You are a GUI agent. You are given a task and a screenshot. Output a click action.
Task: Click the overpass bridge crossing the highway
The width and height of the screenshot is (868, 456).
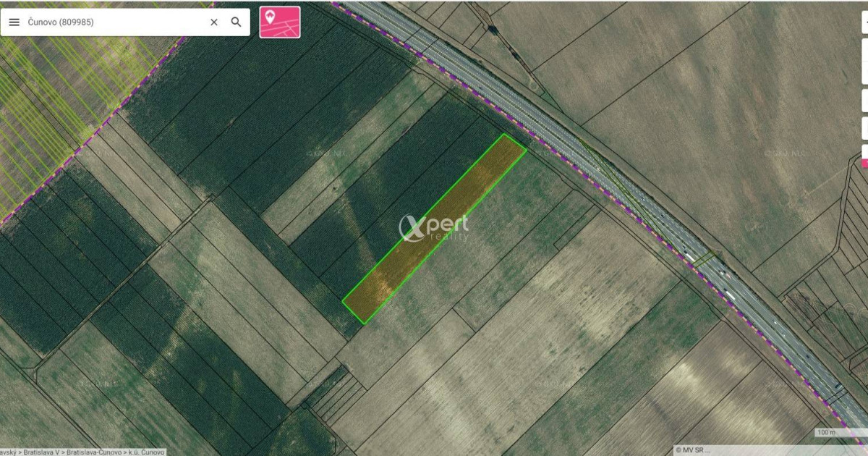(x=705, y=258)
